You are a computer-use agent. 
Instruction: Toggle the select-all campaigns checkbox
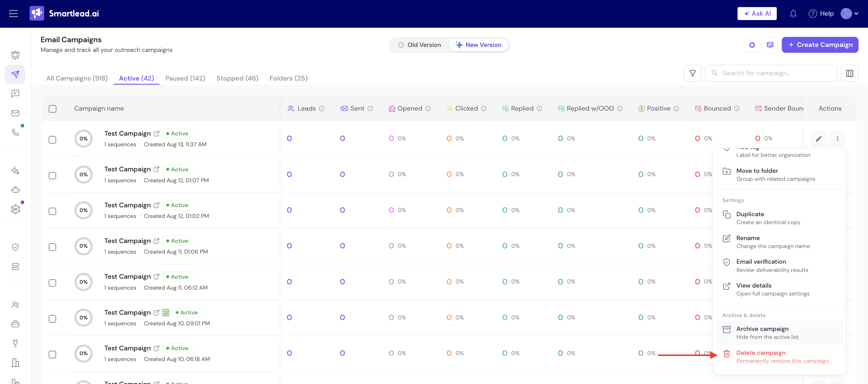pos(53,109)
